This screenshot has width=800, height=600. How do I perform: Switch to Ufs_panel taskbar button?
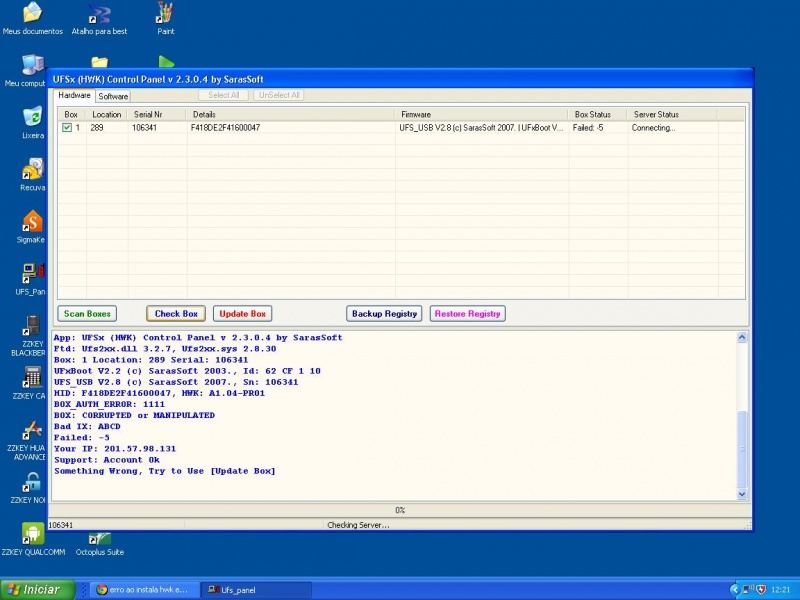(x=256, y=590)
